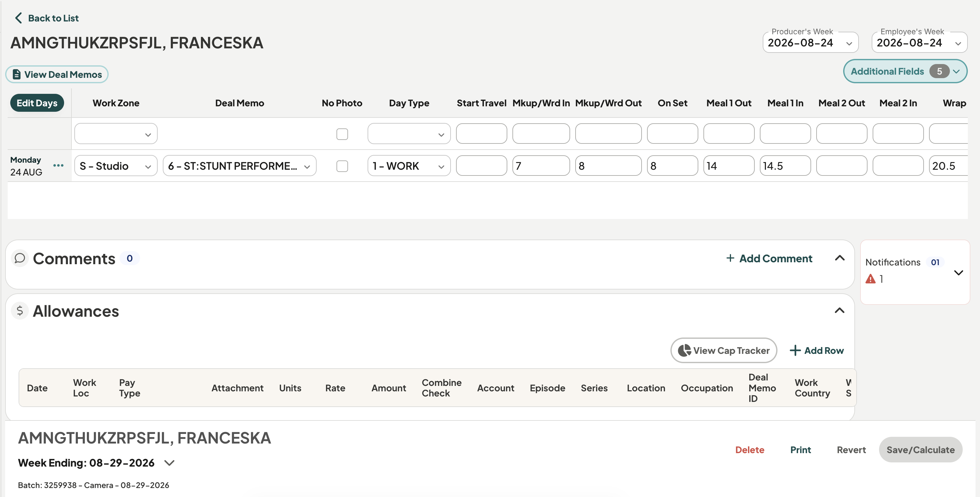The image size is (980, 497).
Task: Click the document icon in View Deal Memos
Action: point(16,74)
